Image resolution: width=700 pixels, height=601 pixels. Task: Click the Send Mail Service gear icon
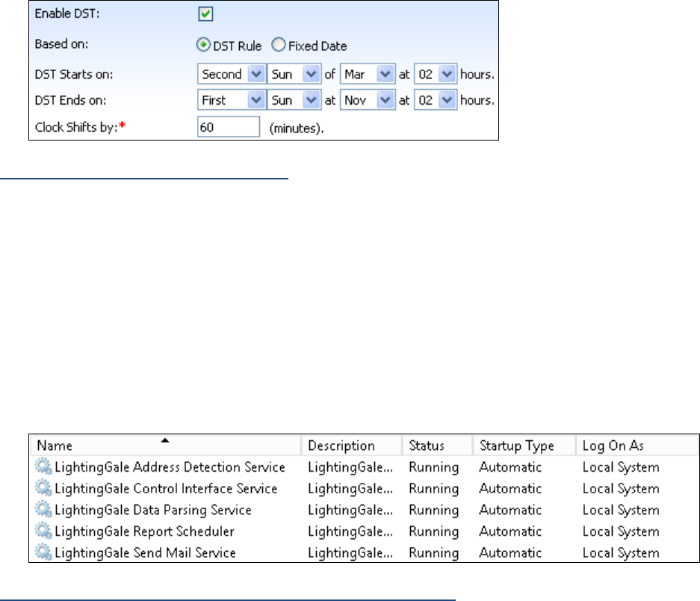point(43,552)
